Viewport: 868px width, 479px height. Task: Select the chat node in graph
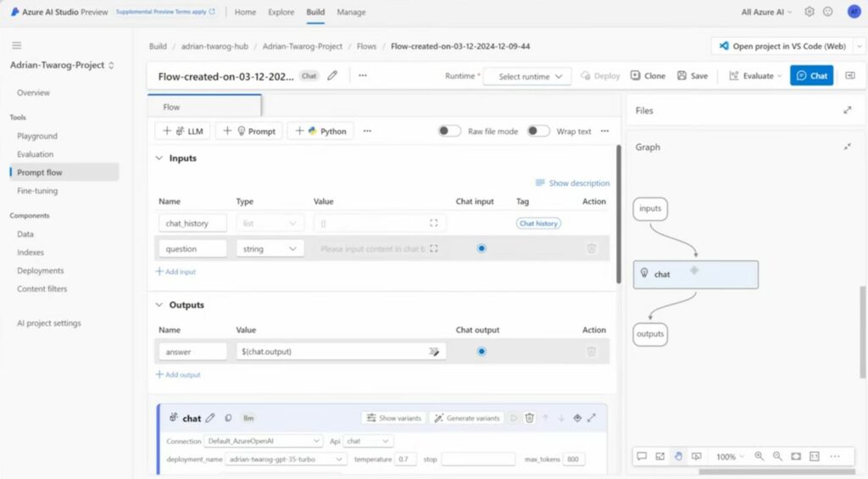tap(696, 274)
